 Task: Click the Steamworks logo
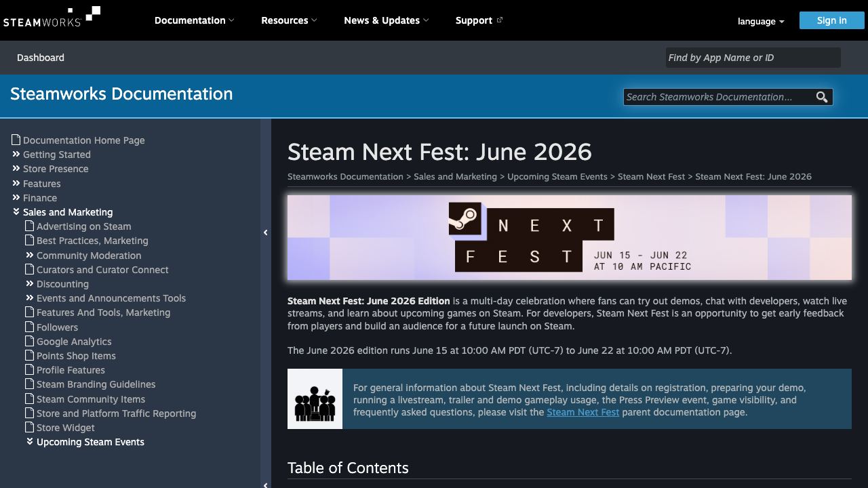(52, 16)
